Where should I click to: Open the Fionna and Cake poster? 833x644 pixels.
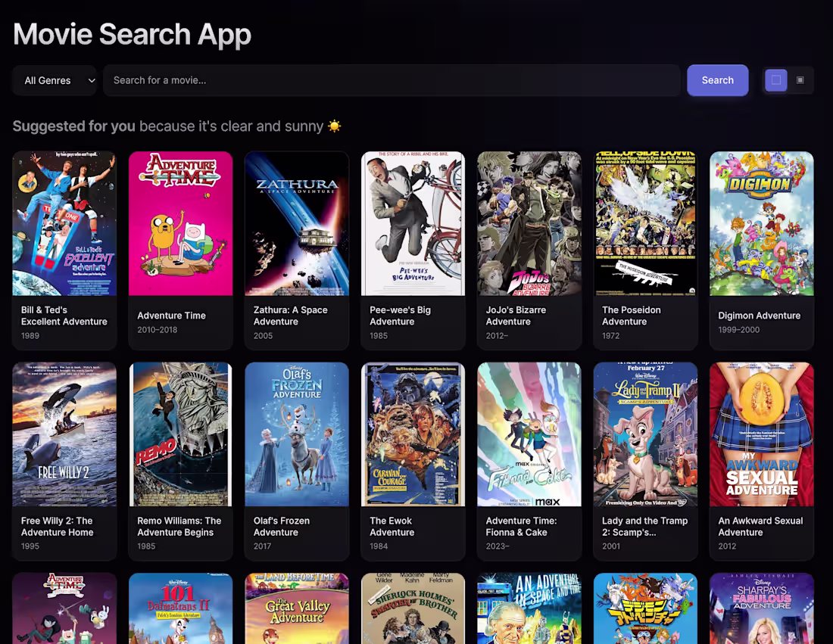click(529, 434)
